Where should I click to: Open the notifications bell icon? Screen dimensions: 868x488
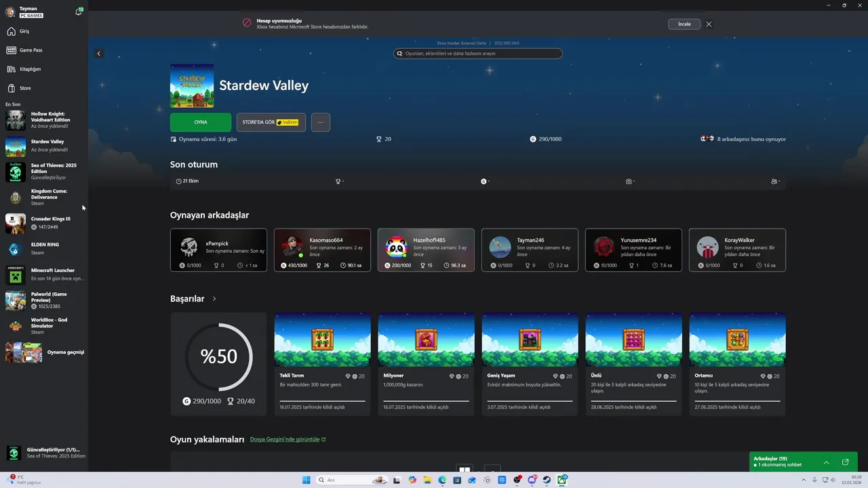(x=79, y=12)
